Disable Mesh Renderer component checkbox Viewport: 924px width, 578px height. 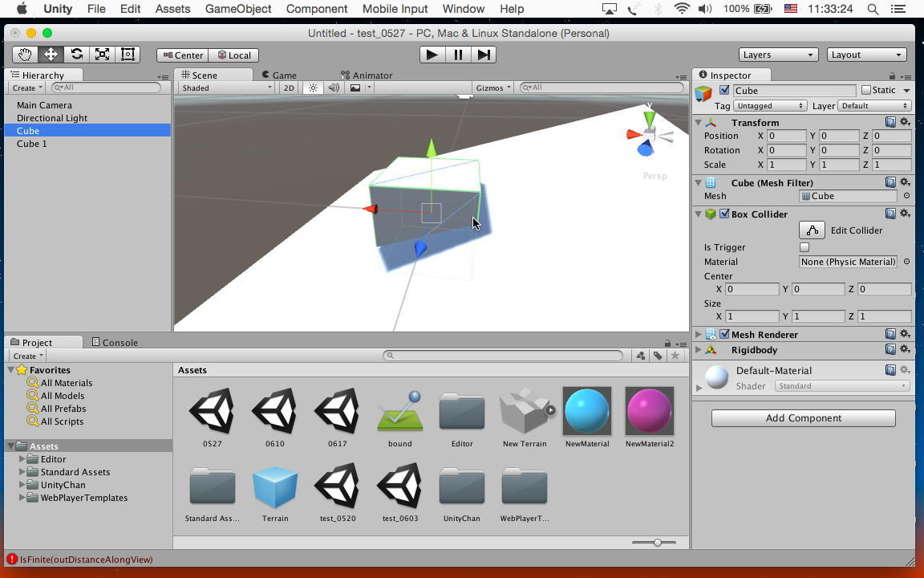[x=724, y=334]
